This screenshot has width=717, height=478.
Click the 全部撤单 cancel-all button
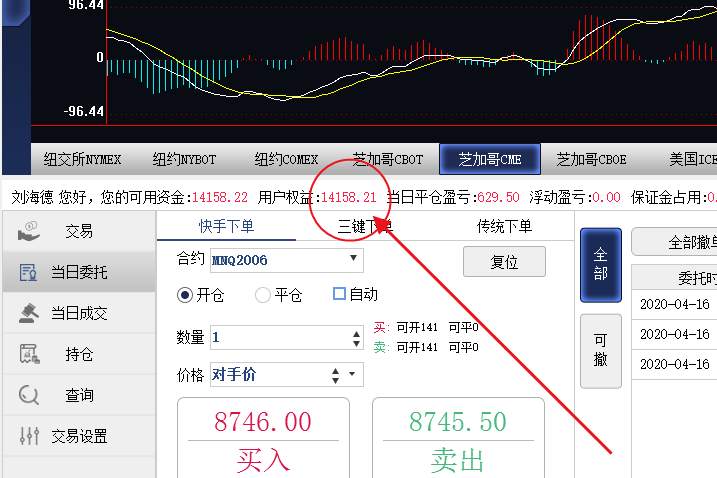click(x=675, y=242)
